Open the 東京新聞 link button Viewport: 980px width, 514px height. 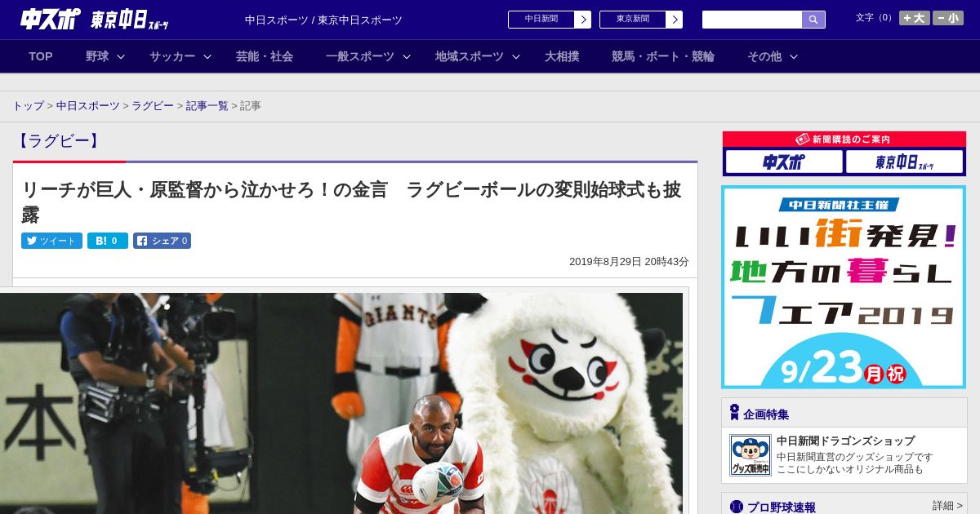pyautogui.click(x=641, y=20)
